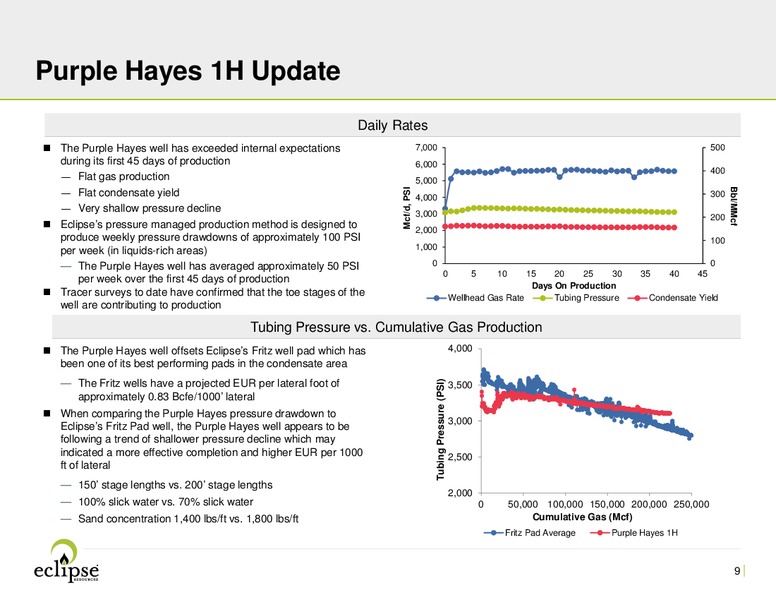Click the 500 label on the right axis
The width and height of the screenshot is (776, 600).
coord(717,148)
